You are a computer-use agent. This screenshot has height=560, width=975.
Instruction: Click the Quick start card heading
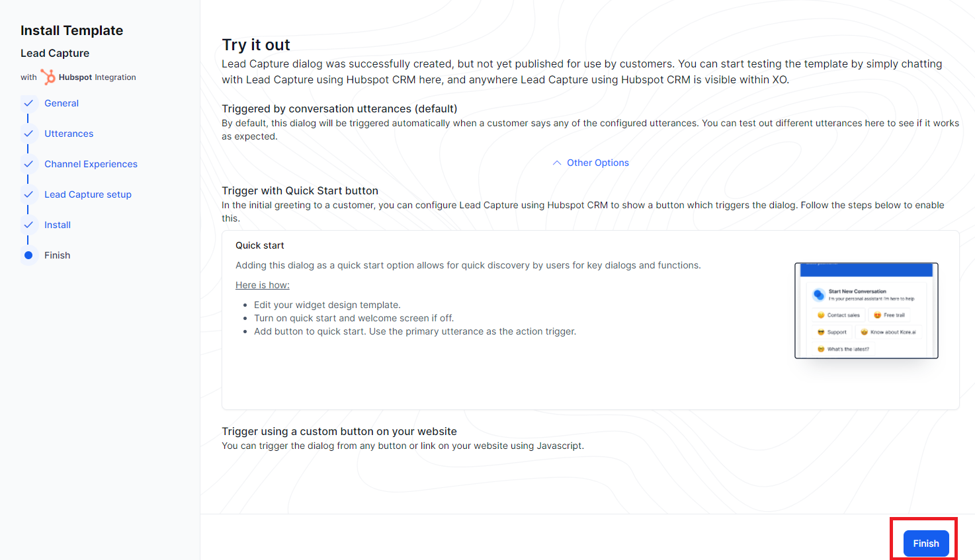(x=260, y=245)
